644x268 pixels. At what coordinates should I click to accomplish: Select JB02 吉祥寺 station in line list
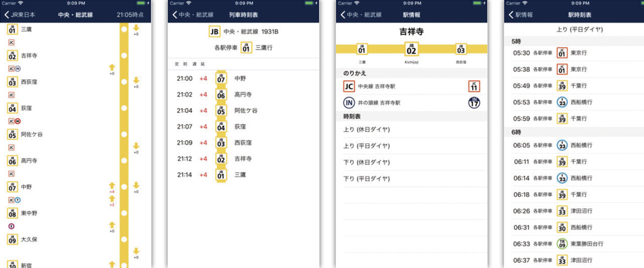tap(23, 56)
